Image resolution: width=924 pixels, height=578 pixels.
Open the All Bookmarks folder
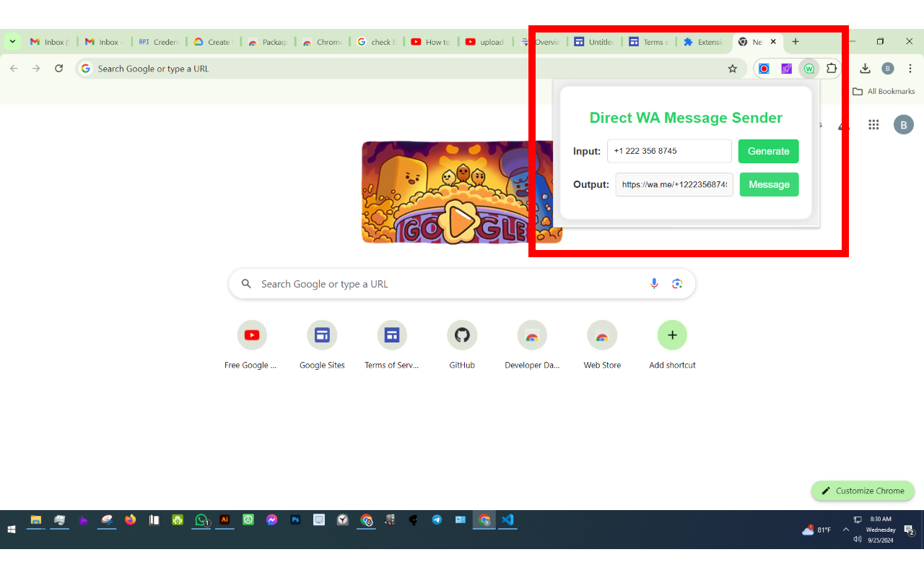[x=884, y=92]
